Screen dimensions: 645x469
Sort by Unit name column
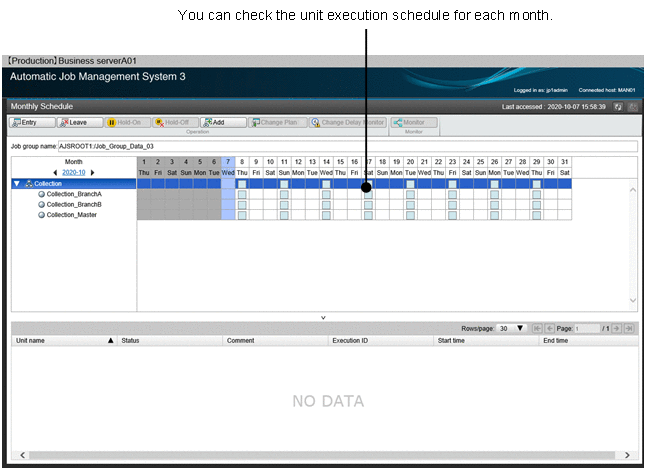point(65,341)
